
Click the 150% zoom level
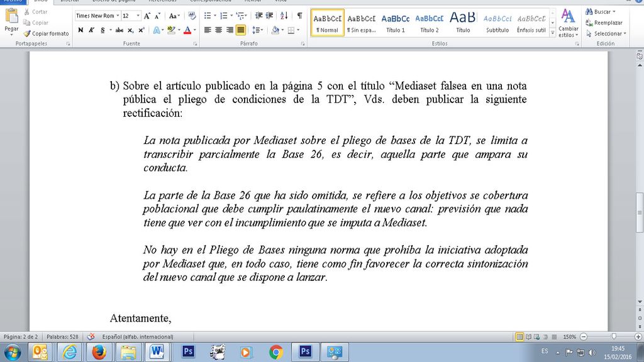click(x=570, y=337)
